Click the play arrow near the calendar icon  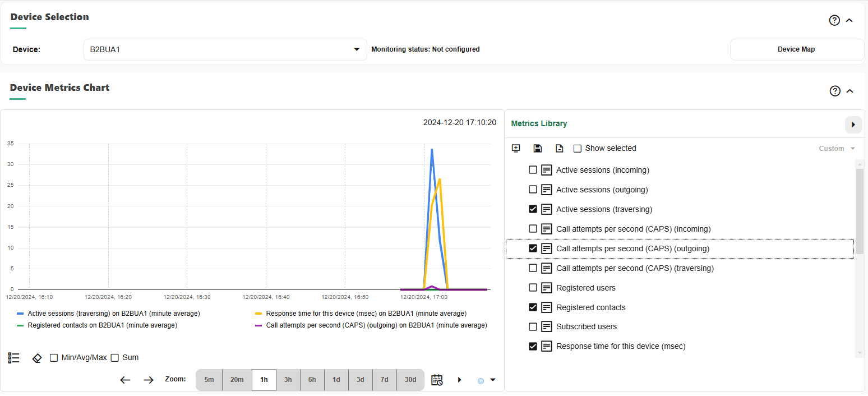[459, 380]
